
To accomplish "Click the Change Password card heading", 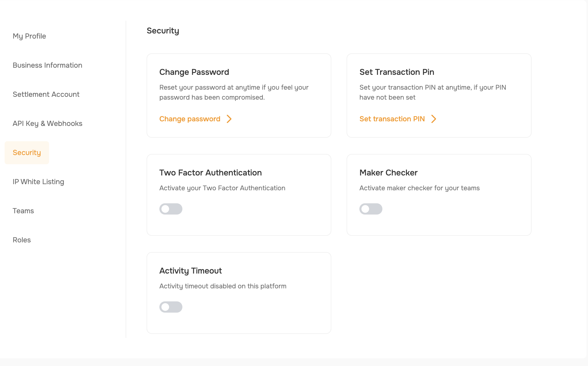I will (x=194, y=72).
